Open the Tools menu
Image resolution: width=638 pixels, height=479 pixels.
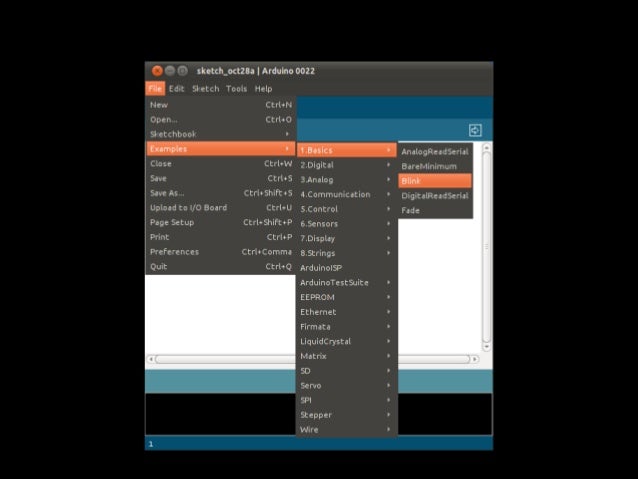236,88
